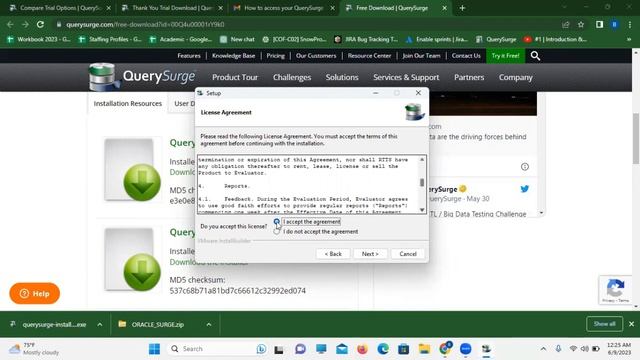The height and width of the screenshot is (360, 640).
Task: Open New chat bookmark
Action: pyautogui.click(x=237, y=40)
